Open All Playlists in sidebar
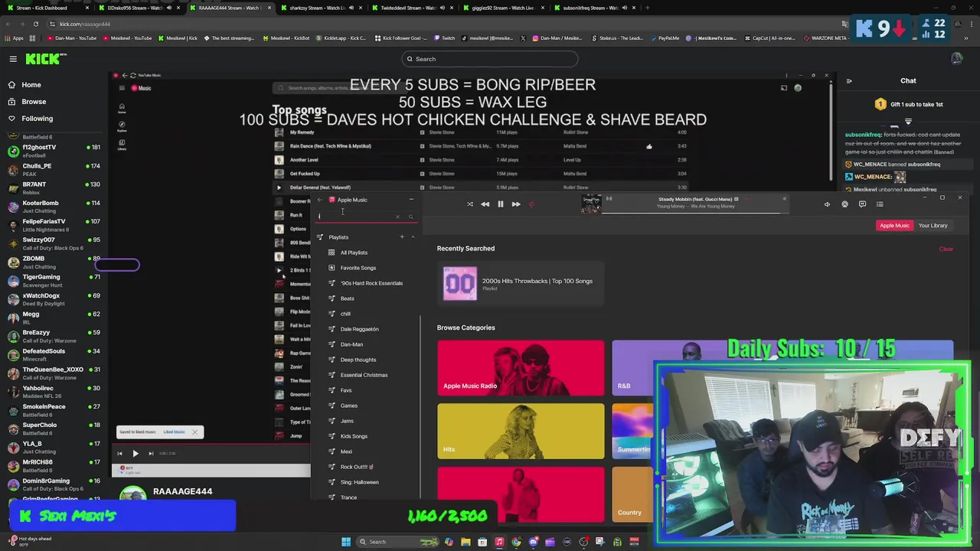 [x=354, y=253]
